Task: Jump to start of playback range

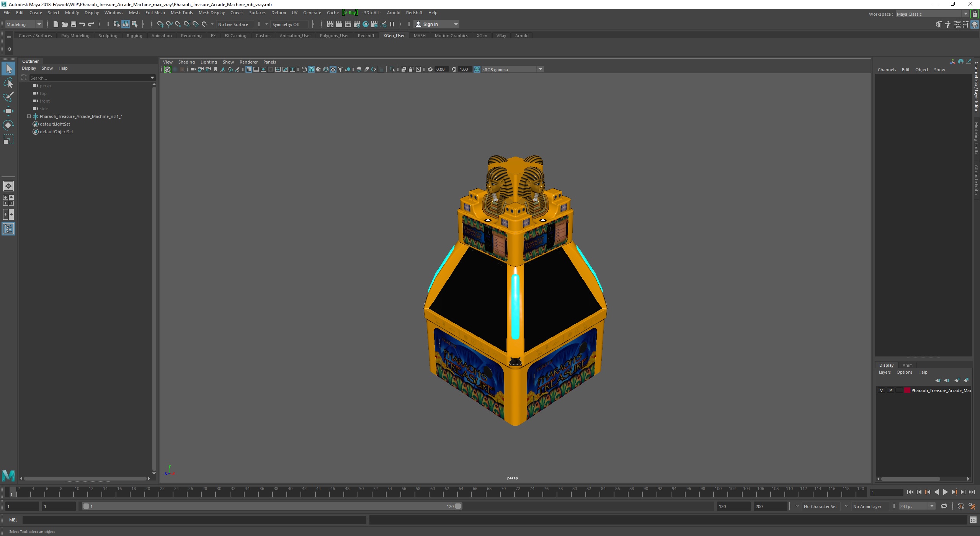Action: click(x=910, y=492)
